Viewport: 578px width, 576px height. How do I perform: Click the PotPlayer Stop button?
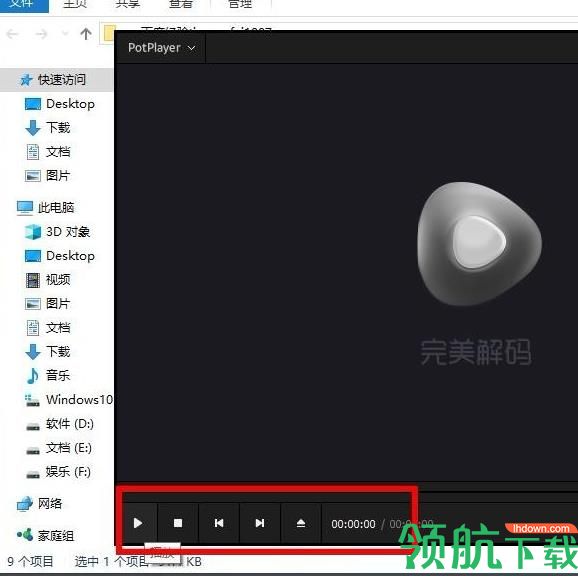pos(178,523)
